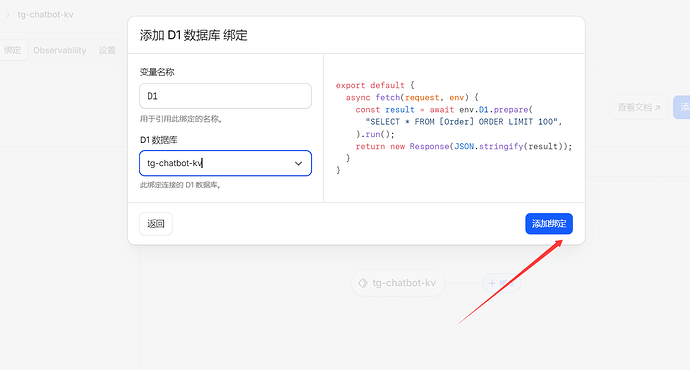Click the breadcrumb chevron before tg-chatbot-kv

pyautogui.click(x=8, y=15)
